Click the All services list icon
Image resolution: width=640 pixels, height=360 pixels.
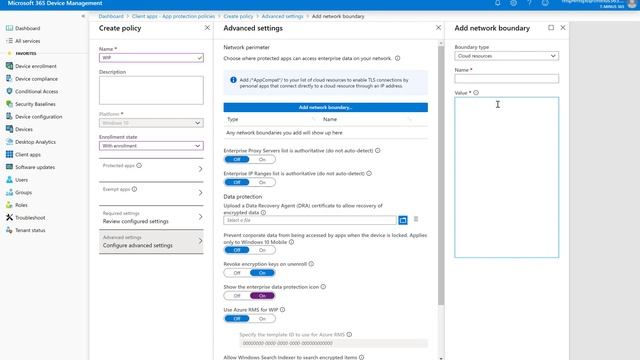pyautogui.click(x=9, y=41)
